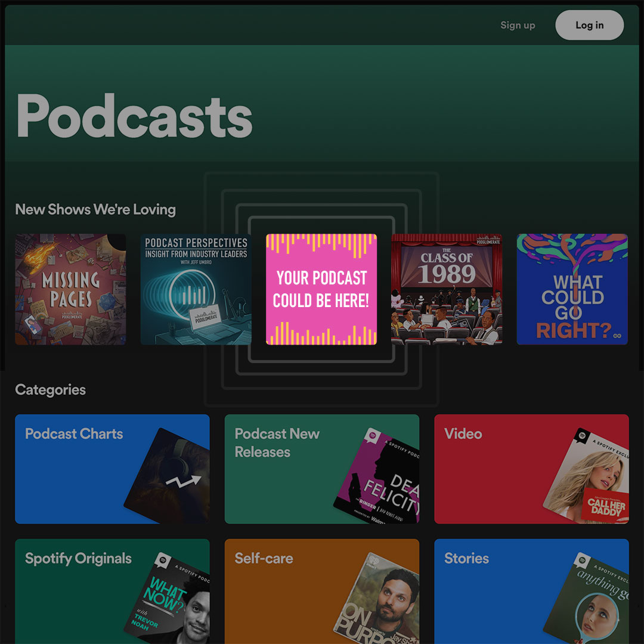Open the Podcast Charts category card
The height and width of the screenshot is (644, 644).
tap(112, 469)
